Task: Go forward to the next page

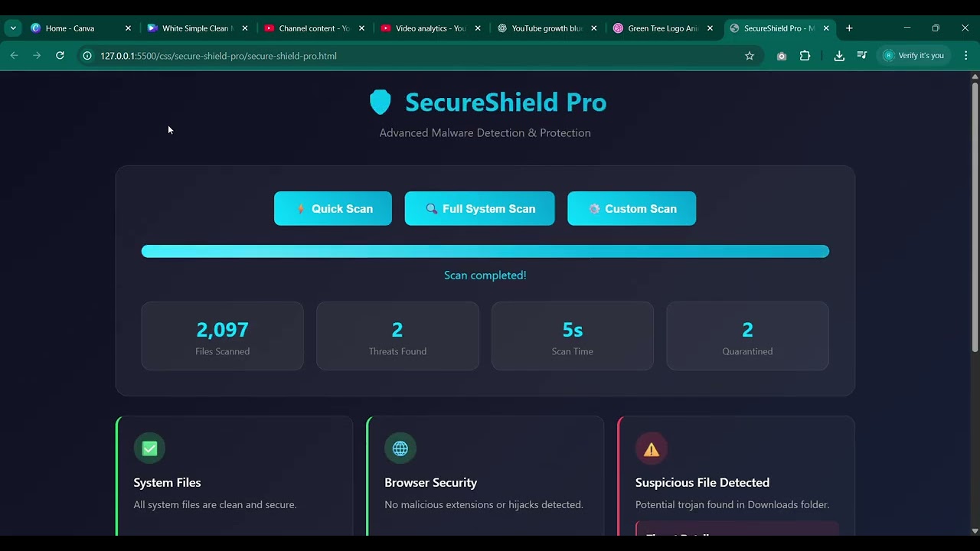Action: (x=37, y=56)
